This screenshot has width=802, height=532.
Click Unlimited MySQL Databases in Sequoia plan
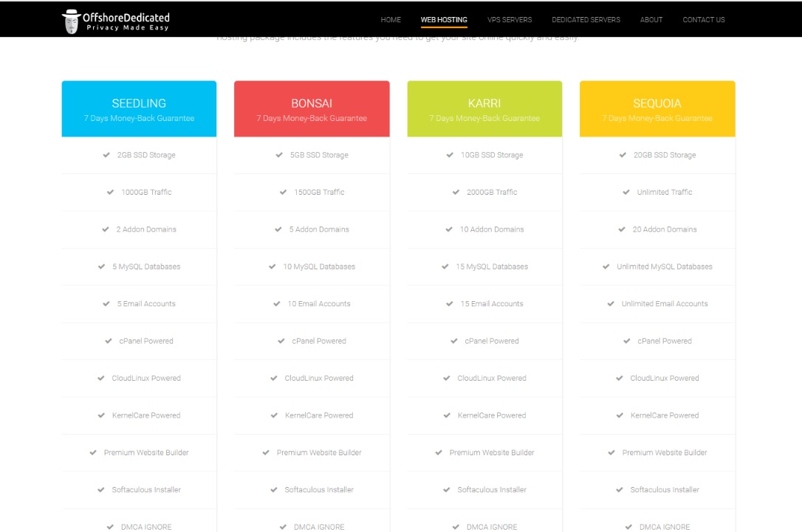point(665,266)
